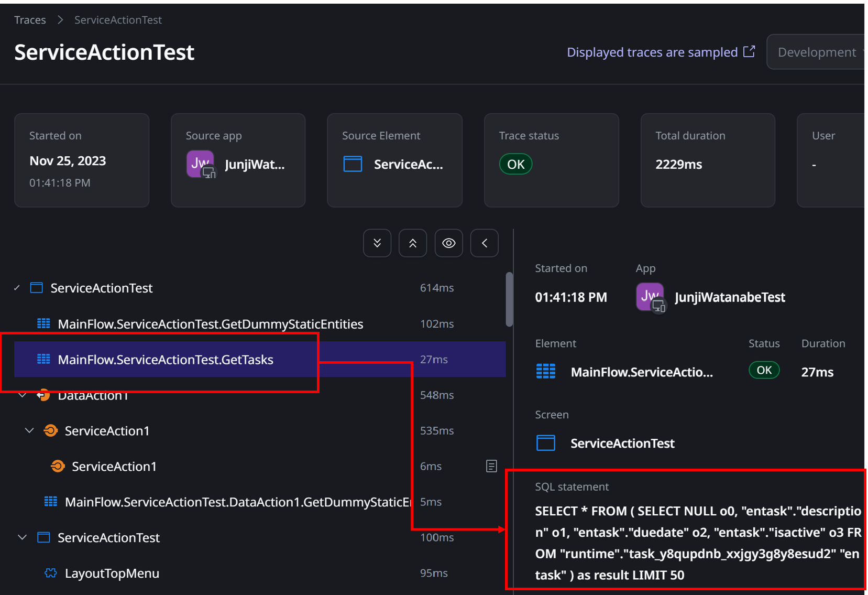Viewport: 868px width, 595px height.
Task: Click the 01:41:18 PM time in details panel
Action: click(x=571, y=297)
